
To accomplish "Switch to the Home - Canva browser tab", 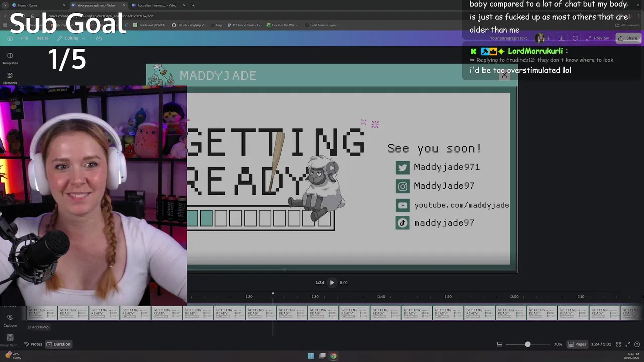I will click(39, 5).
